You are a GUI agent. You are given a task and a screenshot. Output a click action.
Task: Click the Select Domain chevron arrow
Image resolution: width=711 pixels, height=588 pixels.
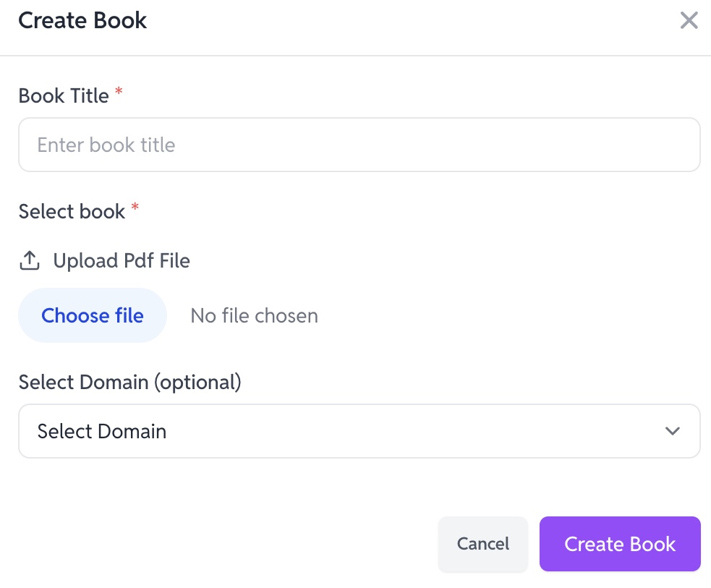click(x=672, y=431)
